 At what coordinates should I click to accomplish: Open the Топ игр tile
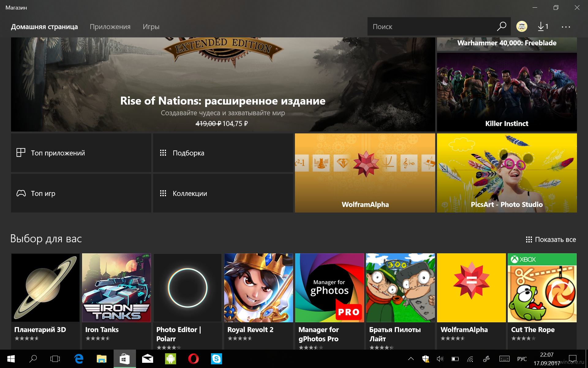(81, 193)
